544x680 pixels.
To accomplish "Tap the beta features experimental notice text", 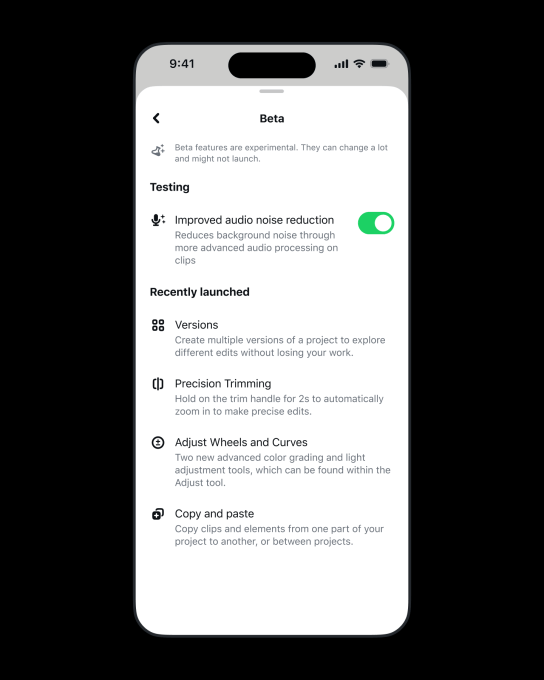I will 281,153.
